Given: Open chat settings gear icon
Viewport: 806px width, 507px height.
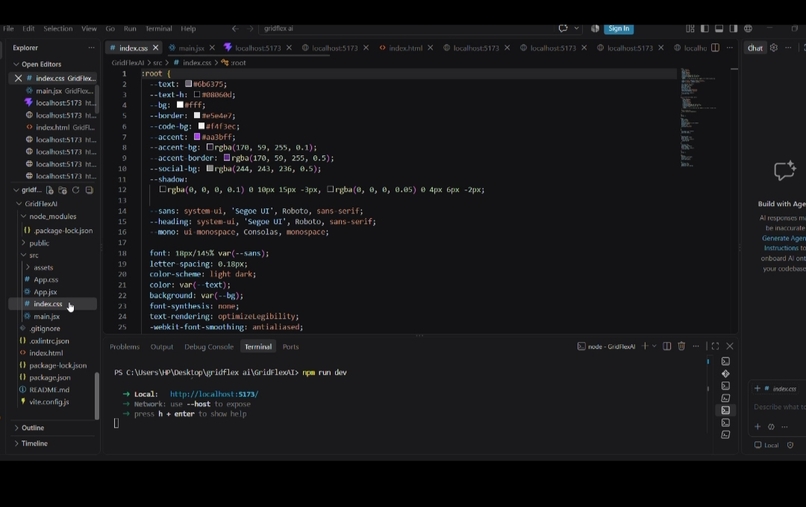Looking at the screenshot, I should point(774,48).
